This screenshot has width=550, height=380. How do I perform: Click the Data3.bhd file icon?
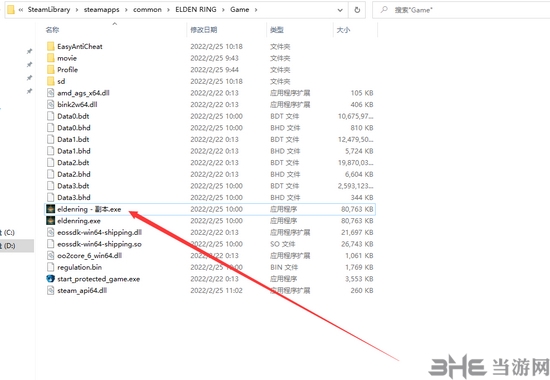tap(51, 197)
